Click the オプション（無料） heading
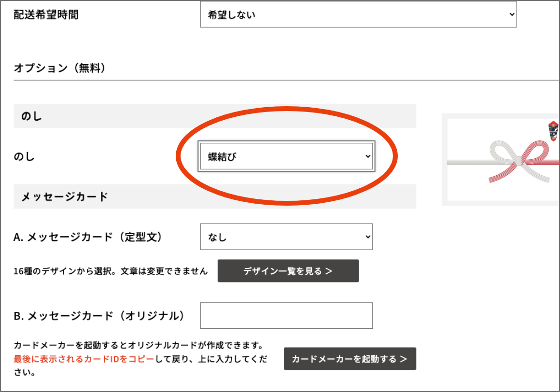This screenshot has width=560, height=392. click(59, 68)
